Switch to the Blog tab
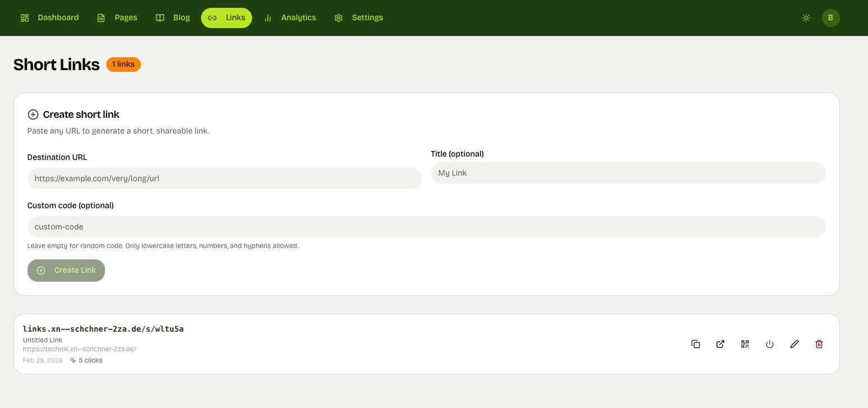The height and width of the screenshot is (408, 868). [173, 18]
